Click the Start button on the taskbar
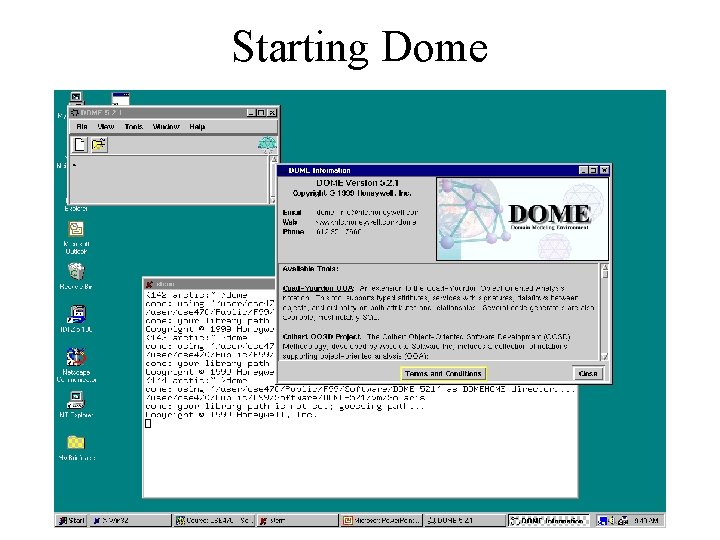720x540 pixels. 72,520
